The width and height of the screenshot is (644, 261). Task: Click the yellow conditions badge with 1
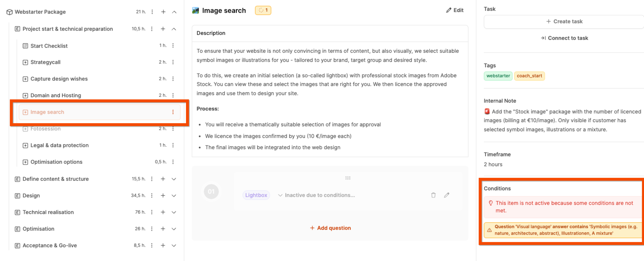(263, 10)
